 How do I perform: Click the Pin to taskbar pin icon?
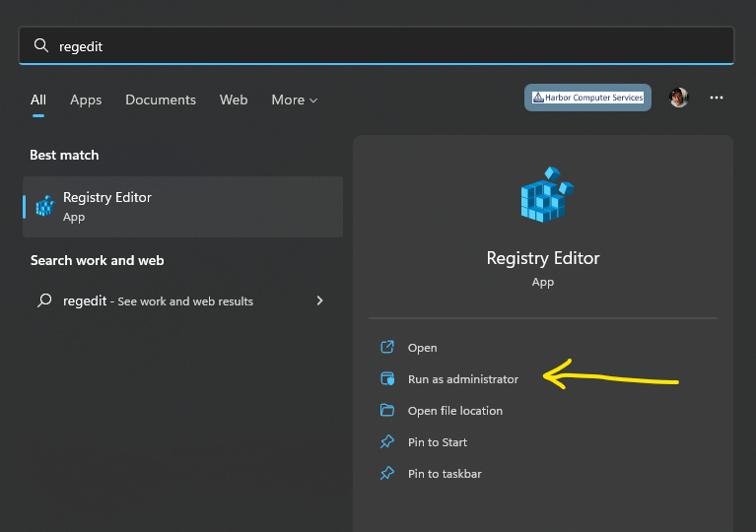coord(387,473)
